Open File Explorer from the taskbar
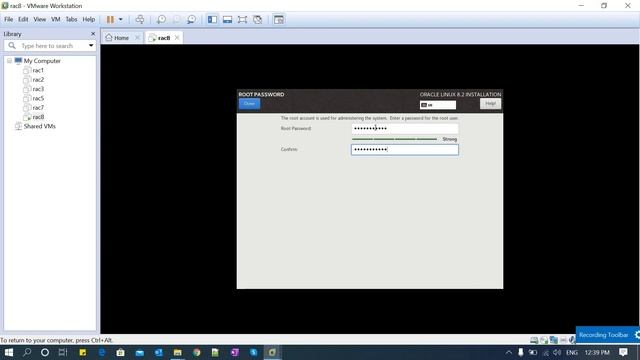This screenshot has height=360, width=640. coord(178,352)
